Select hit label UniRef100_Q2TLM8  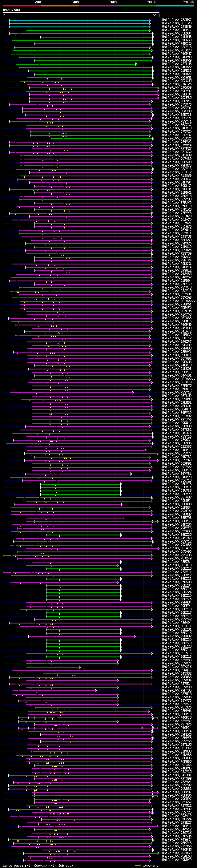click(177, 64)
